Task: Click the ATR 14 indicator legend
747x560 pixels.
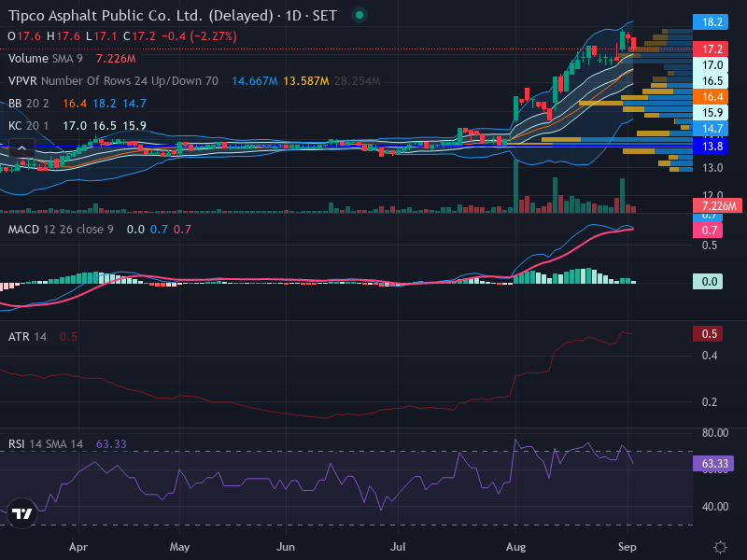Action: 27,337
